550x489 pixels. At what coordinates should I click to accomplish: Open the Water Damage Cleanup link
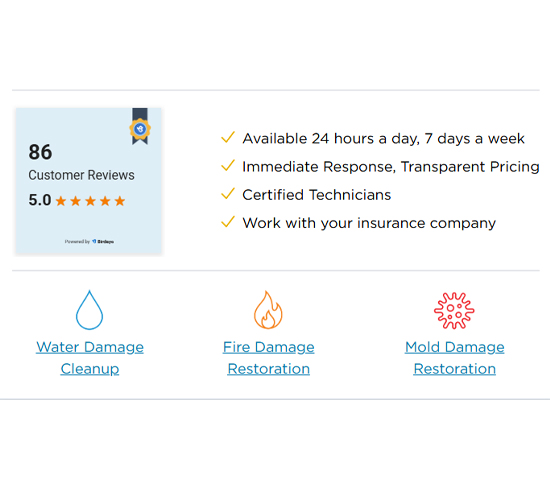pyautogui.click(x=90, y=358)
